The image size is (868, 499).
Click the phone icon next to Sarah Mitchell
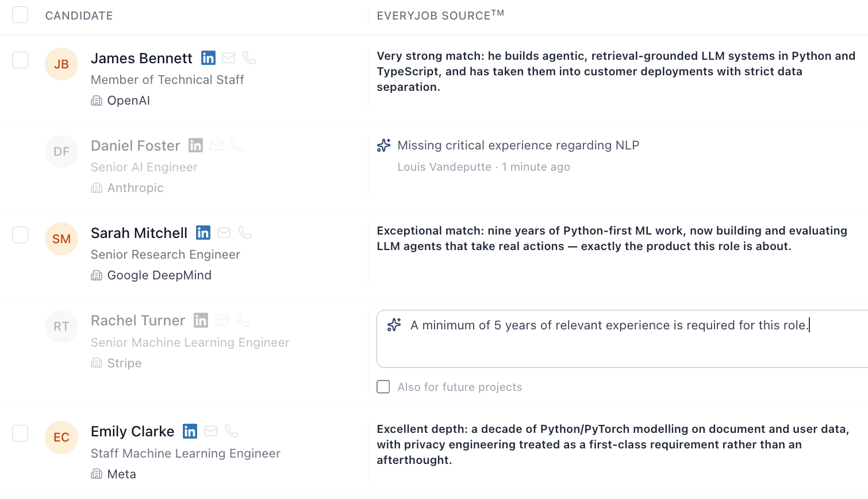click(245, 233)
